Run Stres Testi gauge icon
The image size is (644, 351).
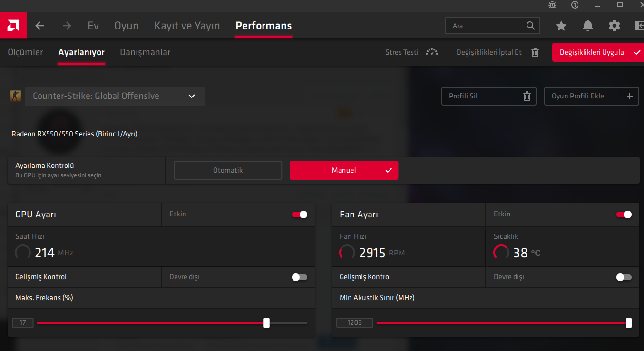click(432, 52)
